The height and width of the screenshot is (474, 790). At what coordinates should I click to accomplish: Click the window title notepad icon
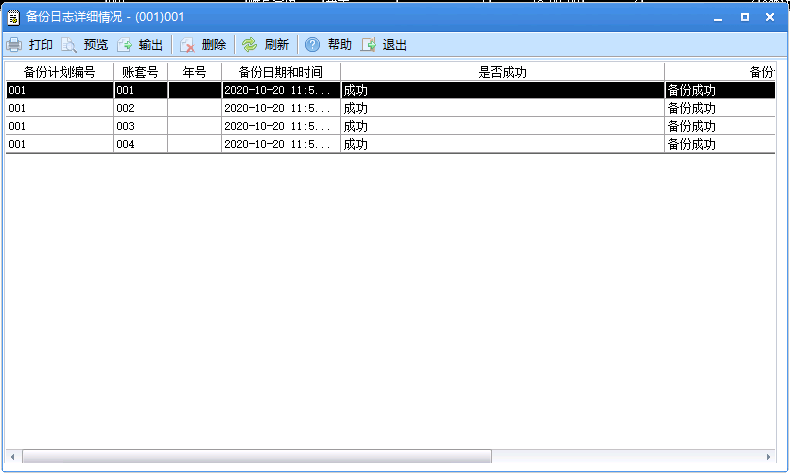pos(13,17)
